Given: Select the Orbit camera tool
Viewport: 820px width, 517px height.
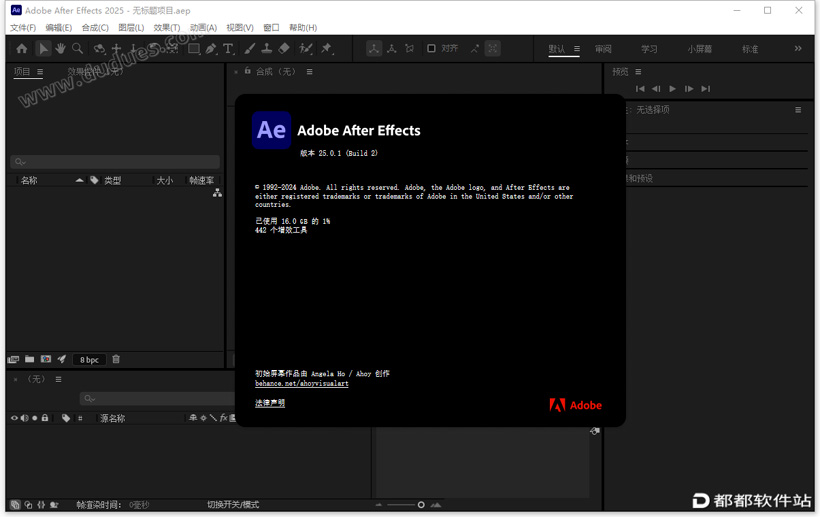Looking at the screenshot, I should 99,49.
